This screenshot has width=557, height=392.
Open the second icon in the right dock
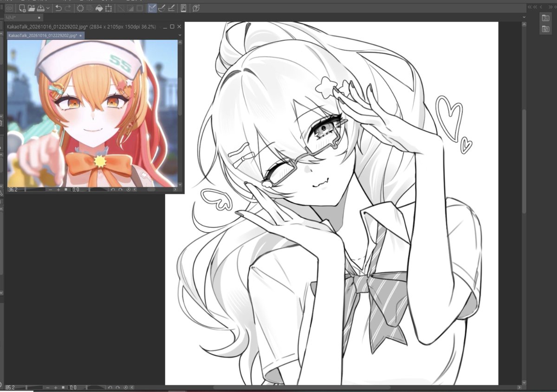click(x=545, y=29)
